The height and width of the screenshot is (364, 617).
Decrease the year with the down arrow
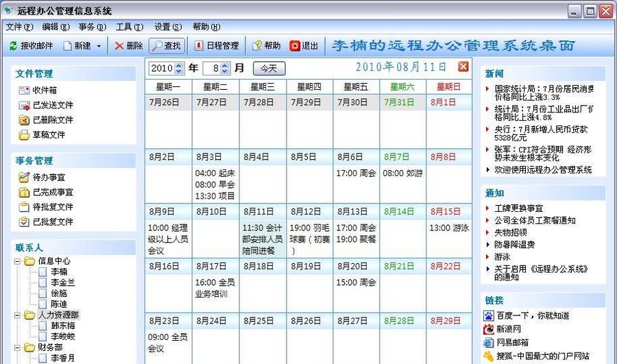coord(179,71)
